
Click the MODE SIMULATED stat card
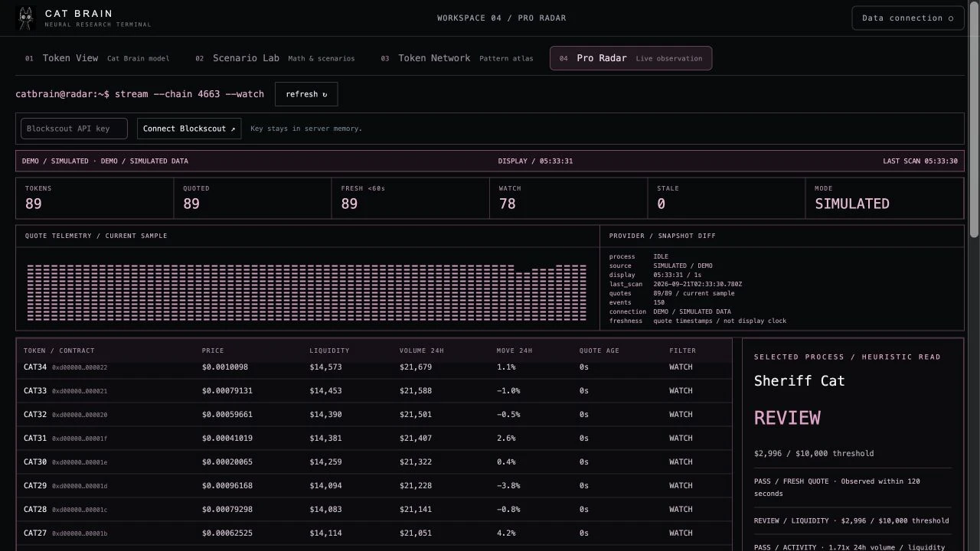click(884, 198)
